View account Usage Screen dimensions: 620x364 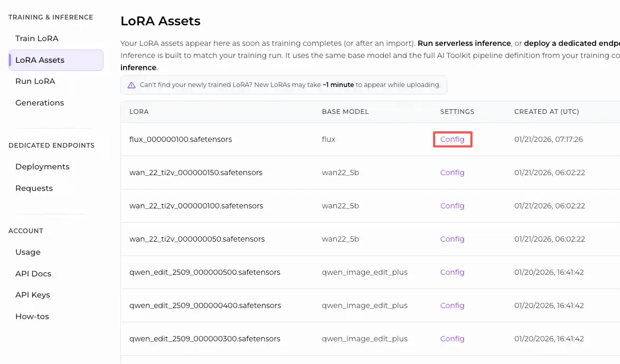click(x=27, y=252)
